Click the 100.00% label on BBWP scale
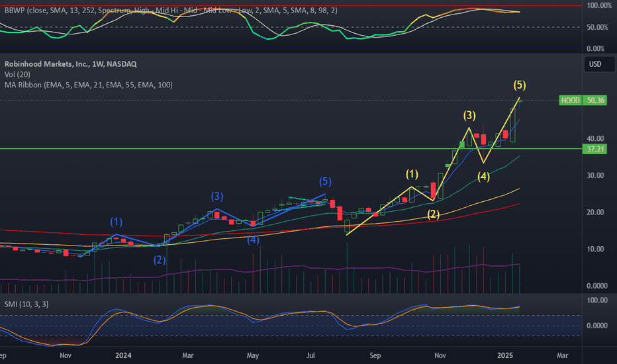The height and width of the screenshot is (364, 617). pos(599,5)
